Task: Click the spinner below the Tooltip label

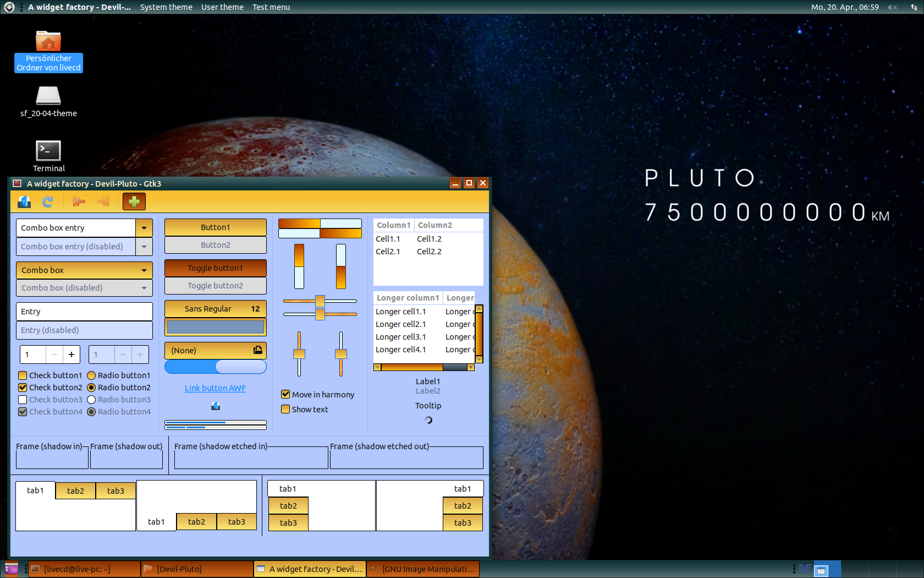Action: tap(428, 420)
